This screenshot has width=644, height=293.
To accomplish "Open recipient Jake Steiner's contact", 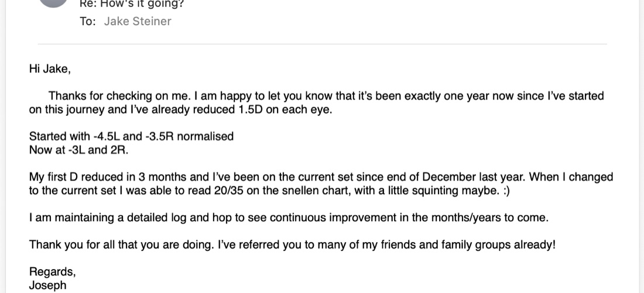I will pyautogui.click(x=137, y=21).
